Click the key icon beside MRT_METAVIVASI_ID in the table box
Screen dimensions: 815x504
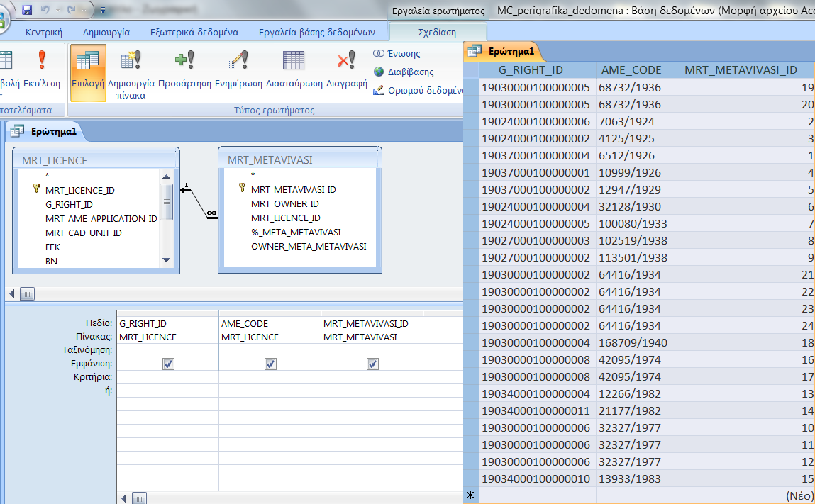(x=242, y=188)
